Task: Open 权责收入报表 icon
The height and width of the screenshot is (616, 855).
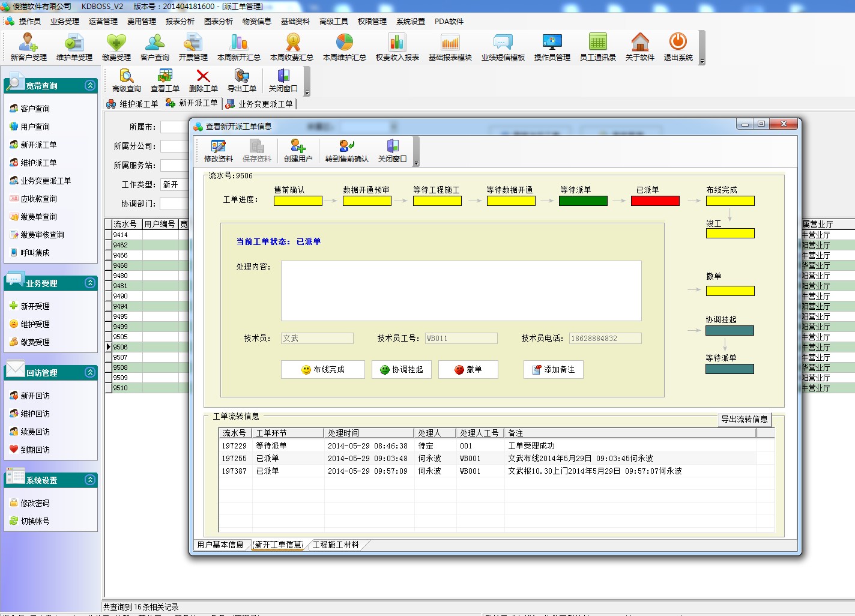Action: tap(397, 47)
